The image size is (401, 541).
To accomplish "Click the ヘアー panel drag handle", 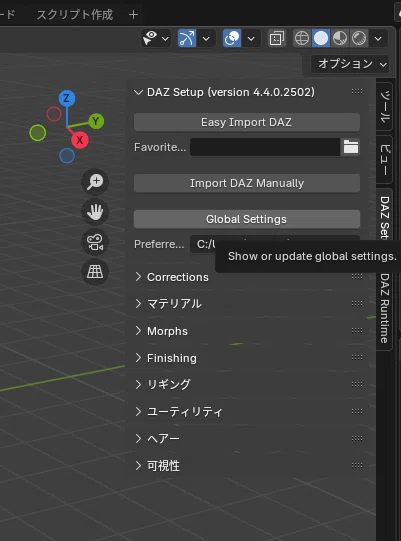I will [357, 438].
